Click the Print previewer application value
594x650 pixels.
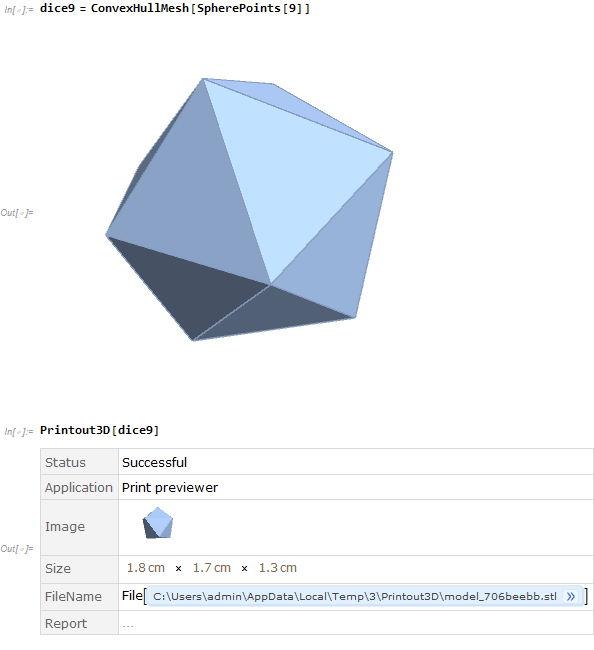tap(170, 488)
